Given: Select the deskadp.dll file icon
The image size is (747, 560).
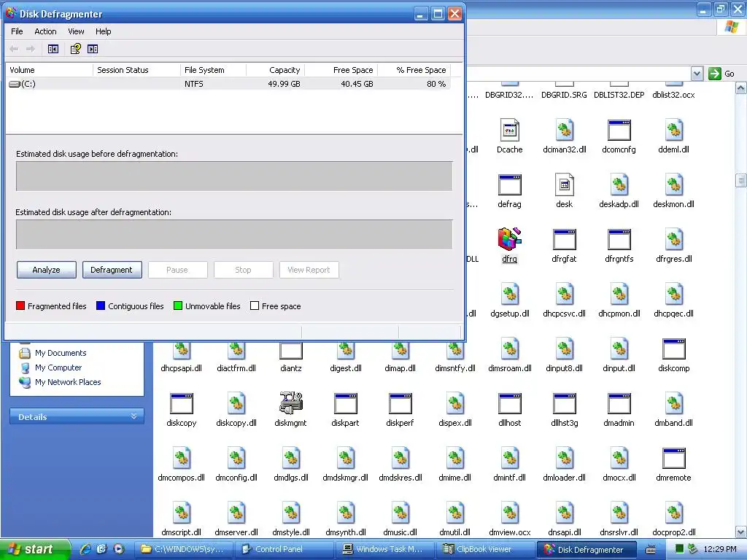Looking at the screenshot, I should [x=619, y=184].
